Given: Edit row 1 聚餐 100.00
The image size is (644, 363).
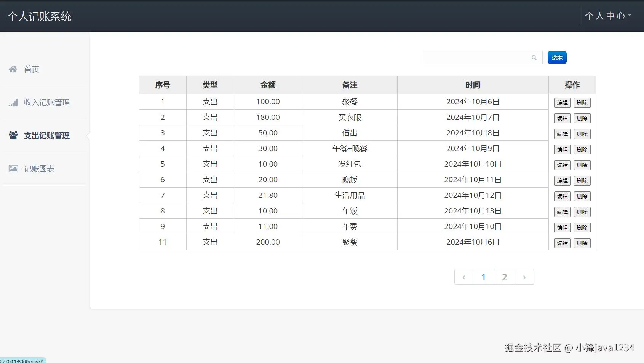Looking at the screenshot, I should point(562,103).
